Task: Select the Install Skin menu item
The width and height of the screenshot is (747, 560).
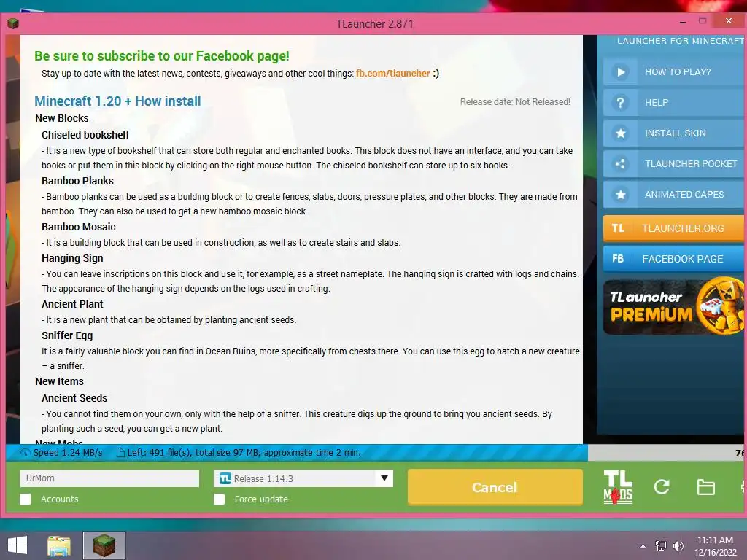Action: 673,133
